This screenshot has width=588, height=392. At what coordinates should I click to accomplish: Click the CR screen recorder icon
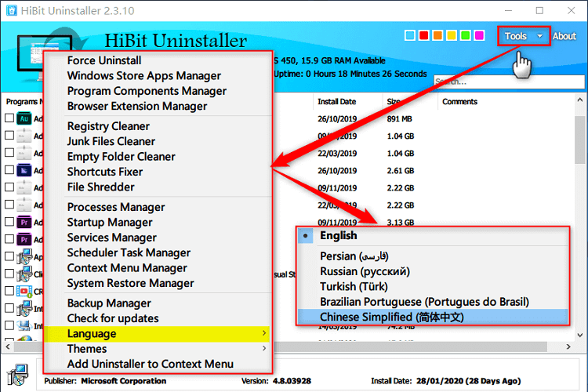[x=24, y=292]
